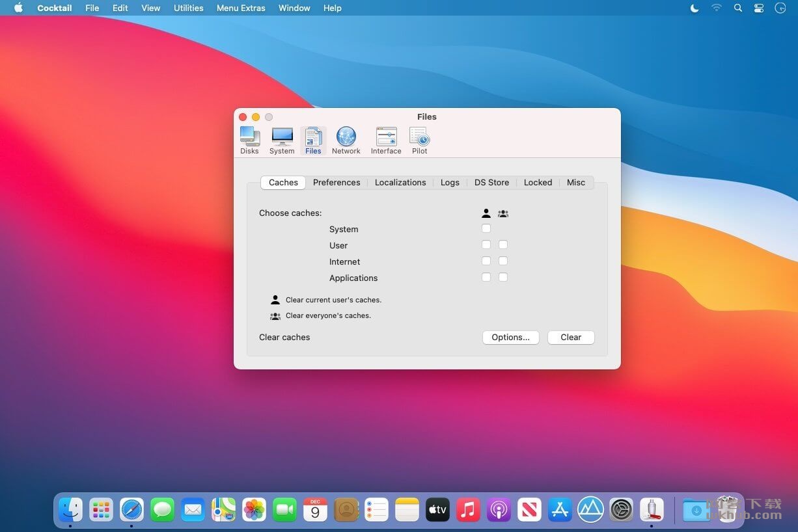
Task: Open the Help menu
Action: pyautogui.click(x=333, y=8)
